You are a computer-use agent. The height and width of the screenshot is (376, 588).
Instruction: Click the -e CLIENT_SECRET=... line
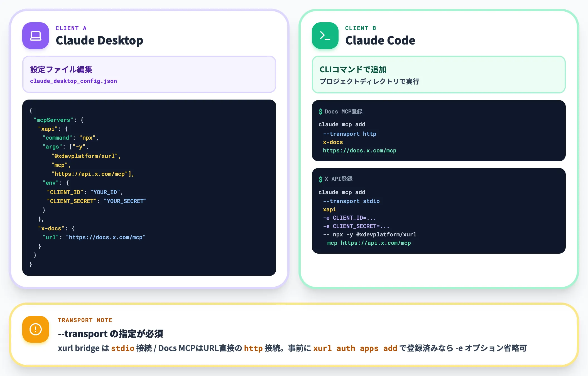click(356, 226)
